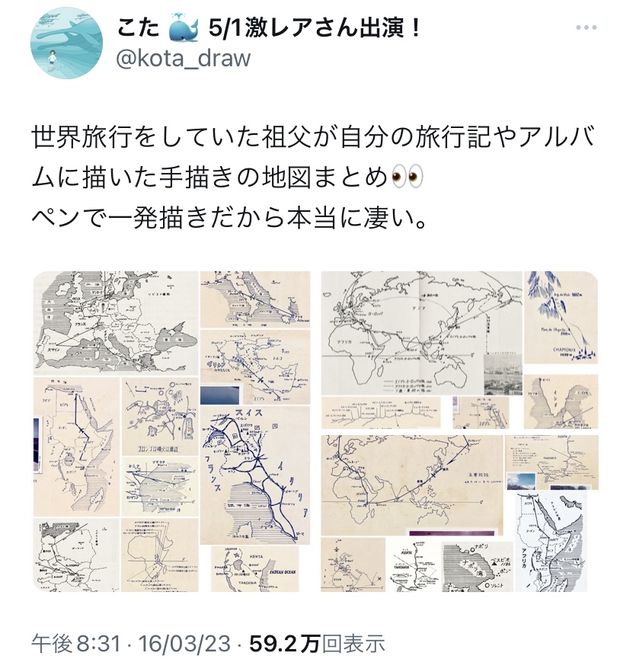Image resolution: width=620 pixels, height=672 pixels.
Task: Open the Pacific route world map
Action: coord(412,485)
